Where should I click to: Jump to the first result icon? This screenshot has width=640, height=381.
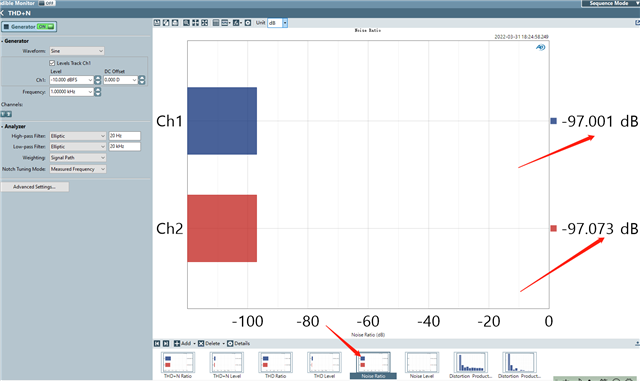click(157, 343)
